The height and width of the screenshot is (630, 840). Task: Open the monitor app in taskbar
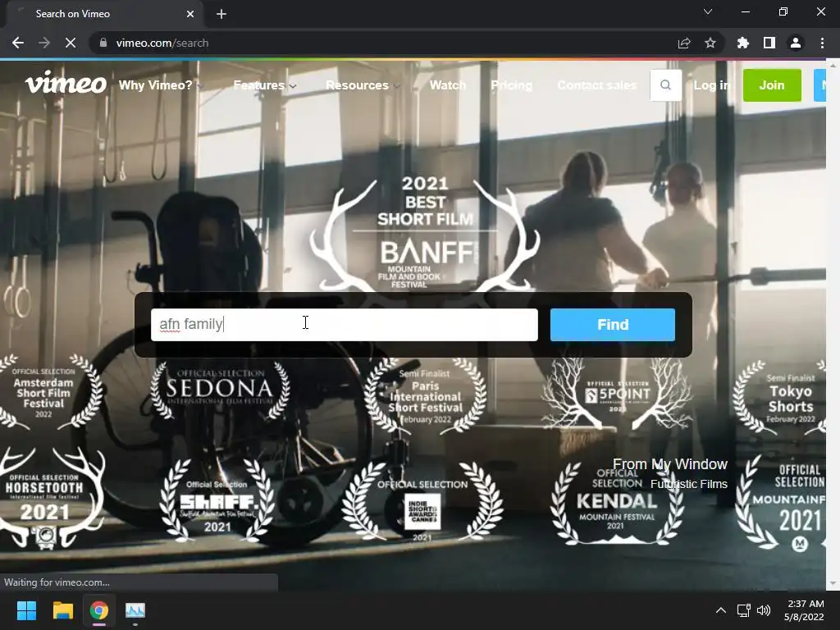[135, 610]
